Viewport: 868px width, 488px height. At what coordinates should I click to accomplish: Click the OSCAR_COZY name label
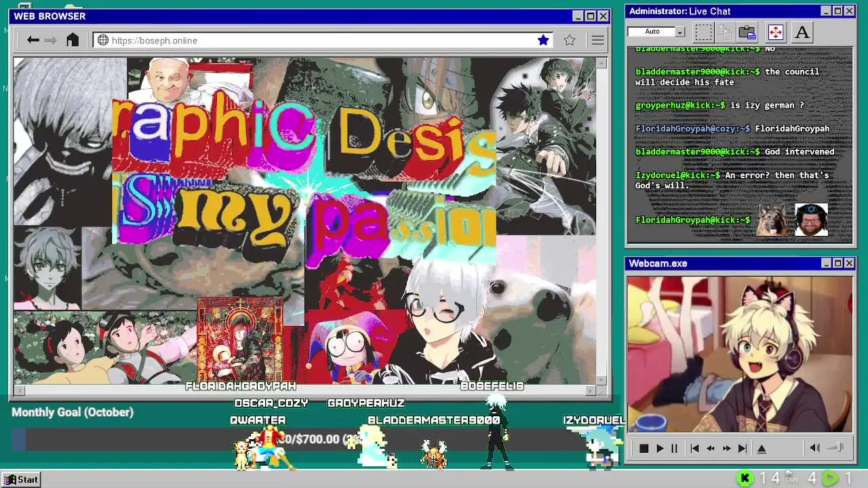tap(271, 403)
